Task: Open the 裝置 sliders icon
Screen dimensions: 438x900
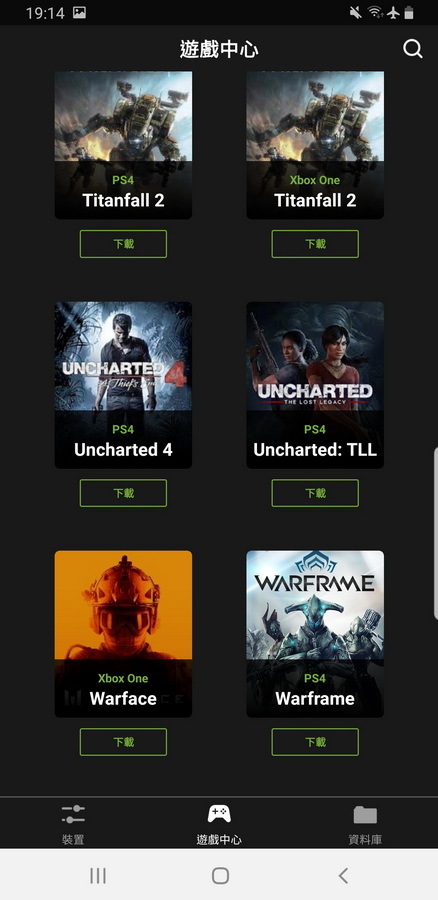Action: pos(73,814)
